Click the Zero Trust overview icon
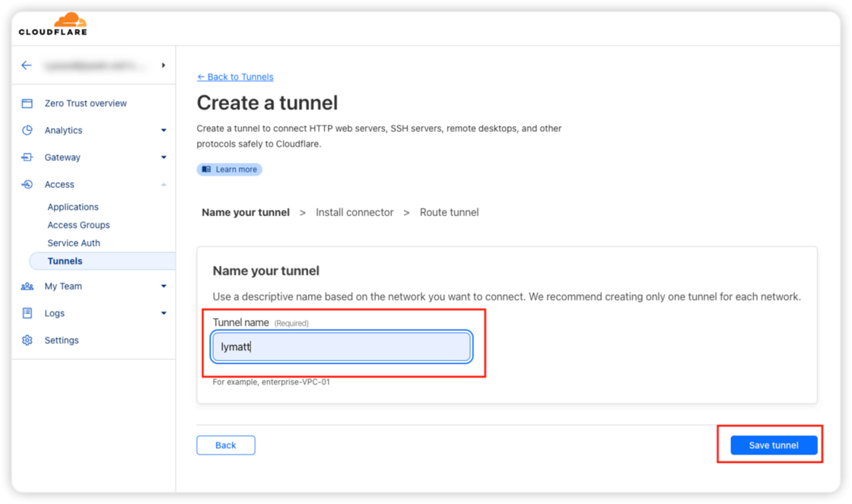The height and width of the screenshot is (504, 852). point(27,103)
